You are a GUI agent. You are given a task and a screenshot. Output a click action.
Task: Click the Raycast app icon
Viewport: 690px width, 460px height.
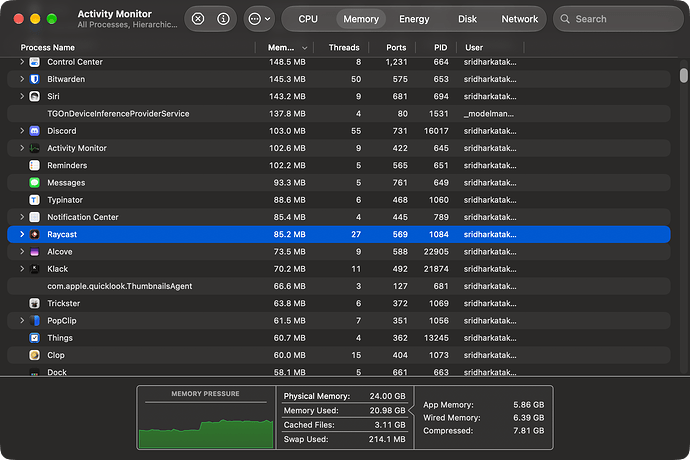coord(34,234)
